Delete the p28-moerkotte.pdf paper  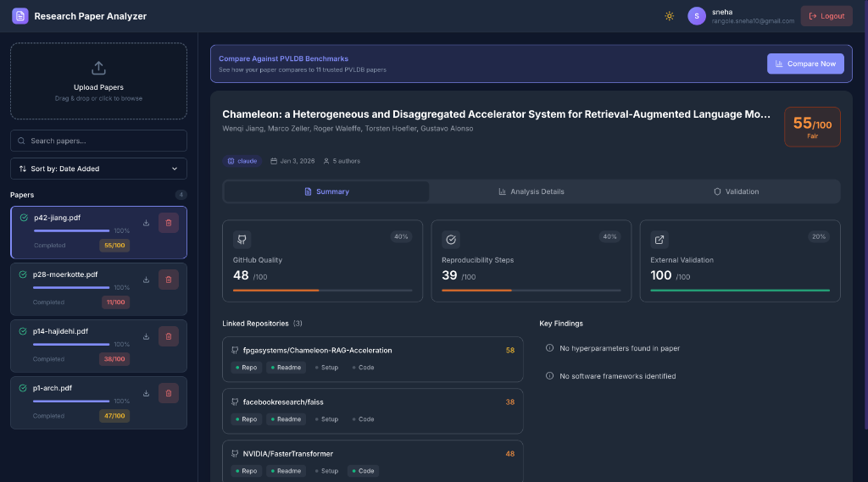[168, 280]
